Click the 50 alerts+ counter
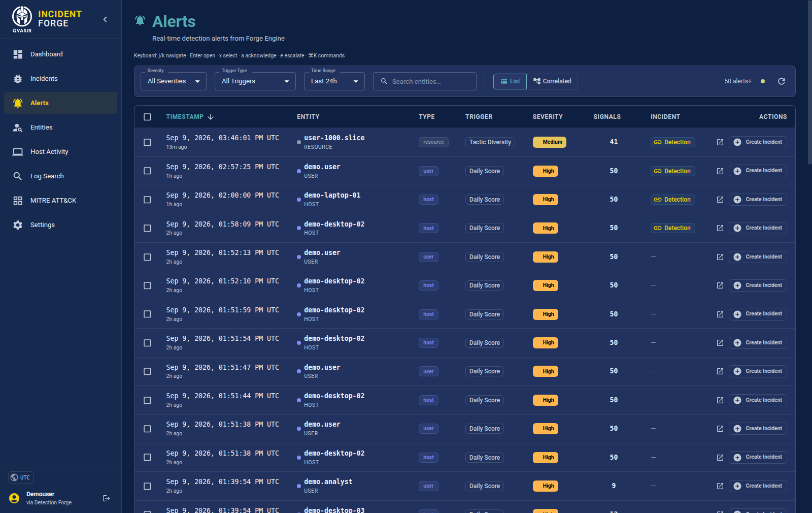The image size is (812, 513). pyautogui.click(x=738, y=81)
